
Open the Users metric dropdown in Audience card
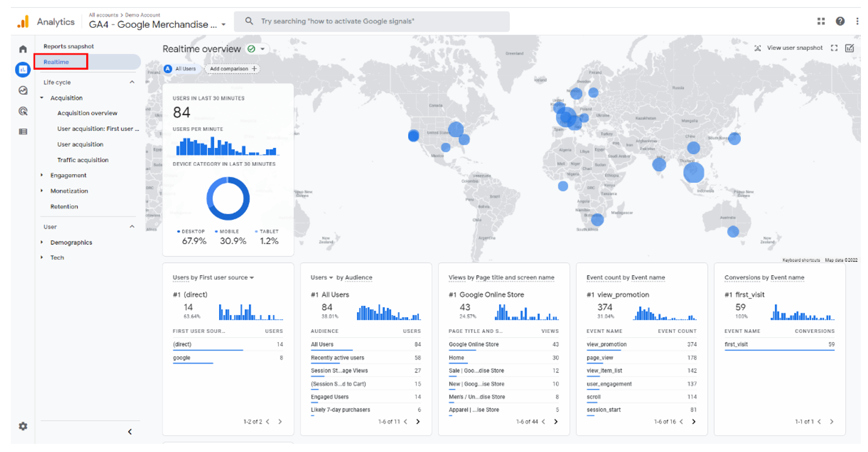coord(330,277)
